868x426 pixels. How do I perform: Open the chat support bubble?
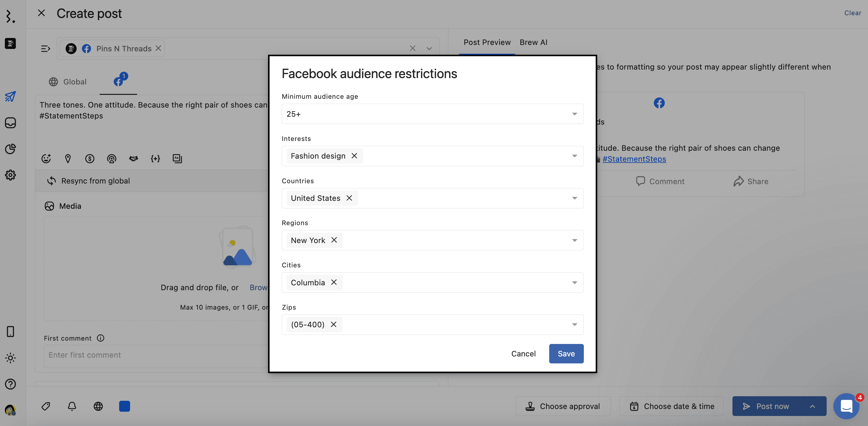click(846, 406)
